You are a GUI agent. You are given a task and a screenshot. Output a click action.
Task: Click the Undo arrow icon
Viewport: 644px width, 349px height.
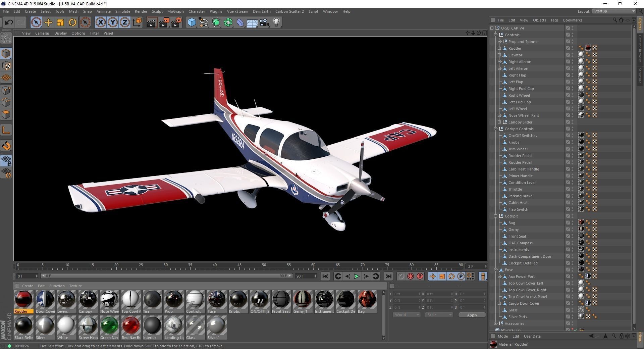coord(9,22)
